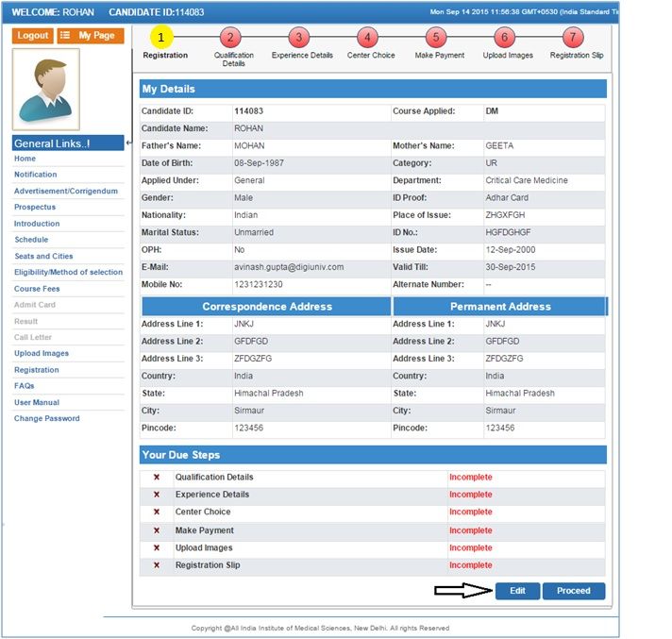The image size is (672, 639).
Task: Open Advertisement/Corrigendum link
Action: [x=66, y=192]
